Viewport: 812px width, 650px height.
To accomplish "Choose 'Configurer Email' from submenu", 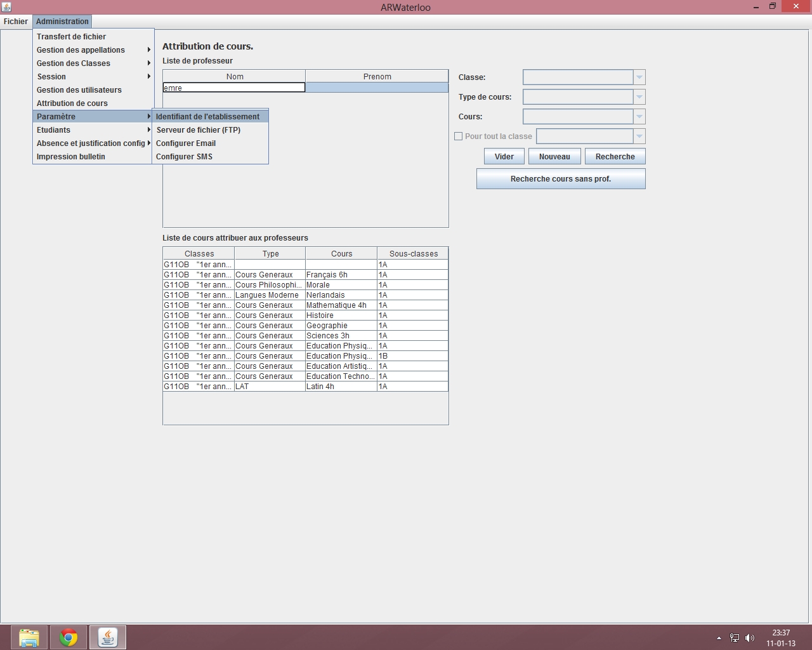I will tap(186, 143).
